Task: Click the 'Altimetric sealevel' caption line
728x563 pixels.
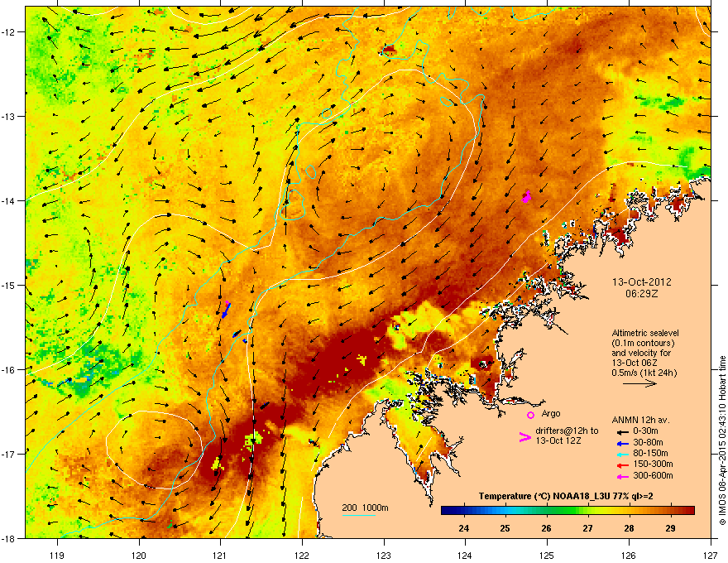Action: [x=645, y=333]
